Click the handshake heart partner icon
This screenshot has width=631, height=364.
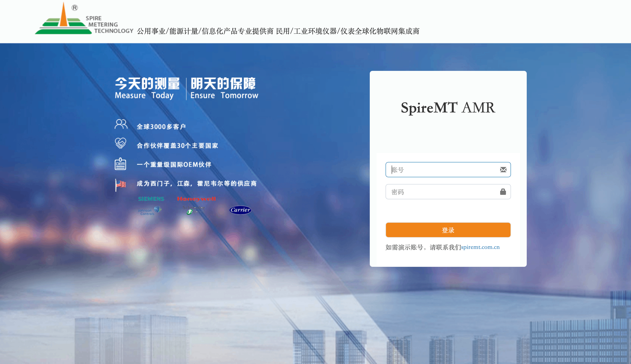(x=120, y=143)
